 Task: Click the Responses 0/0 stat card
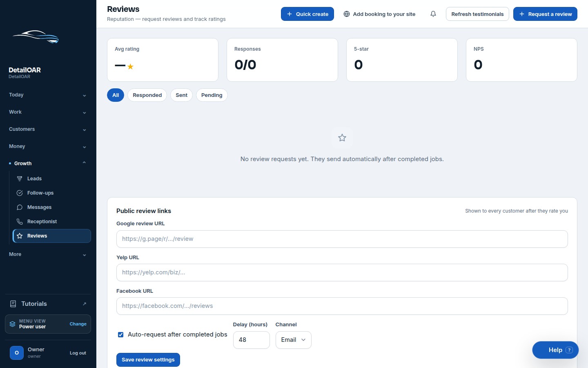[282, 60]
